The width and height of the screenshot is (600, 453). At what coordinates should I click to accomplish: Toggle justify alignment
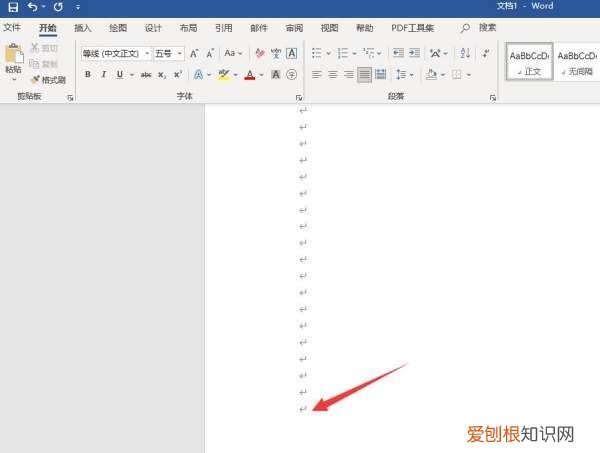pos(364,74)
